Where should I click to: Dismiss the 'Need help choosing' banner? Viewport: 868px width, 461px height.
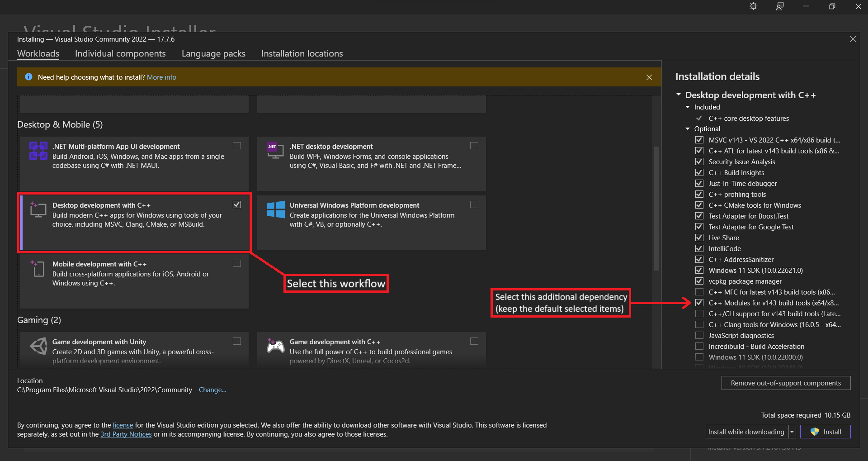coord(649,77)
